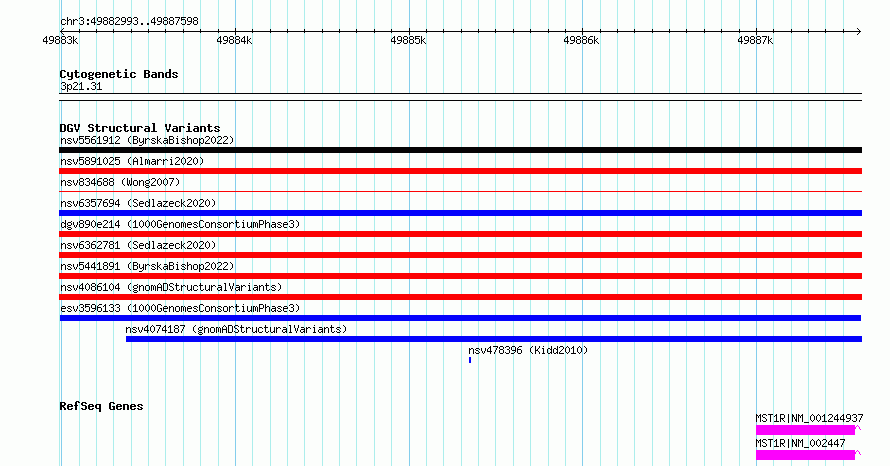This screenshot has height=466, width=890.
Task: Click the nsv5561912 (ByrskaBishop2022) label
Action: coord(147,140)
